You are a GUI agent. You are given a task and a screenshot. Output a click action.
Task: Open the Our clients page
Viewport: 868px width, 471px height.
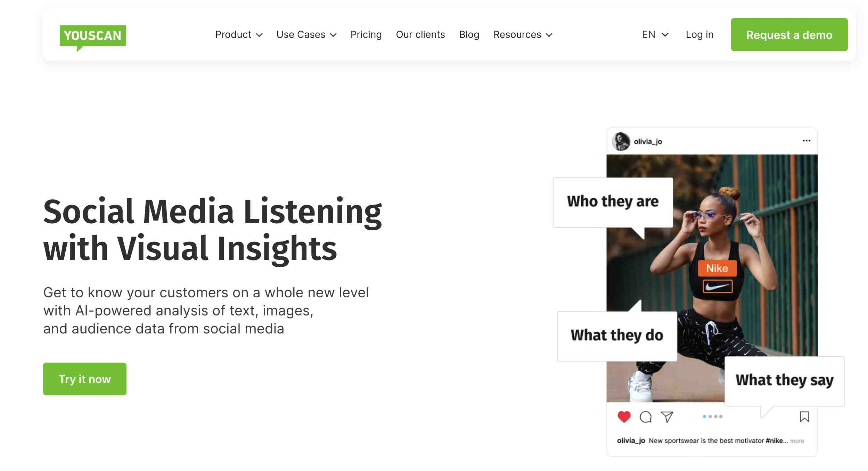pos(420,35)
